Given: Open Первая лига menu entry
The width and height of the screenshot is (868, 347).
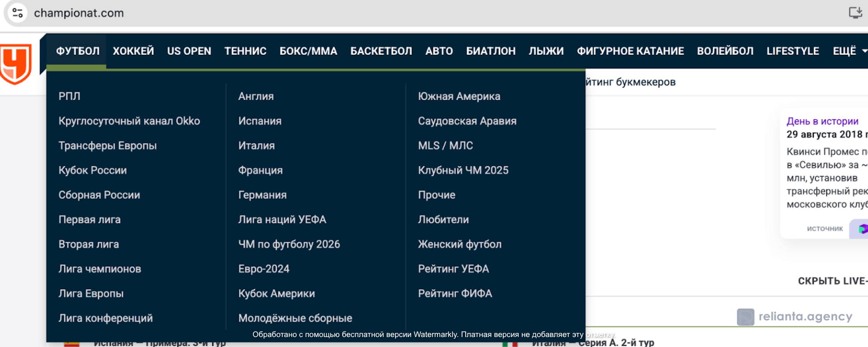Looking at the screenshot, I should (x=90, y=220).
